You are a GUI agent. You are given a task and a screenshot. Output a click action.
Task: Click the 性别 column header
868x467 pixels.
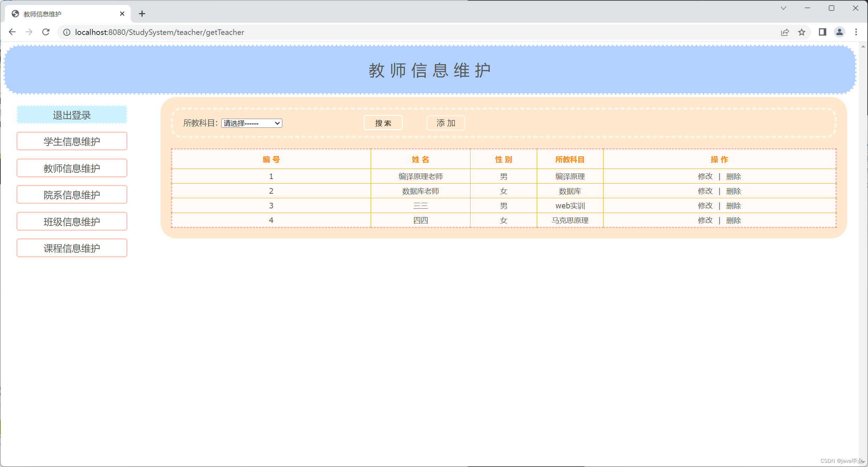[x=504, y=160]
